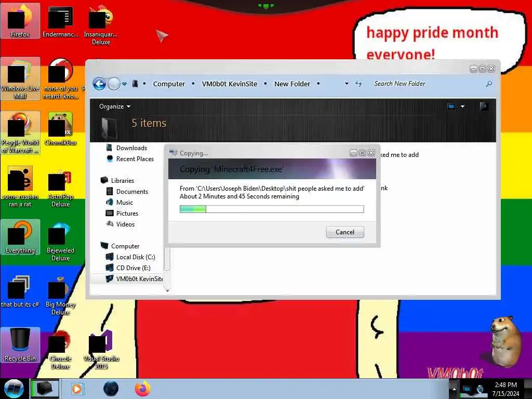Open CD Drive (E:)
The height and width of the screenshot is (399, 532).
(128, 268)
